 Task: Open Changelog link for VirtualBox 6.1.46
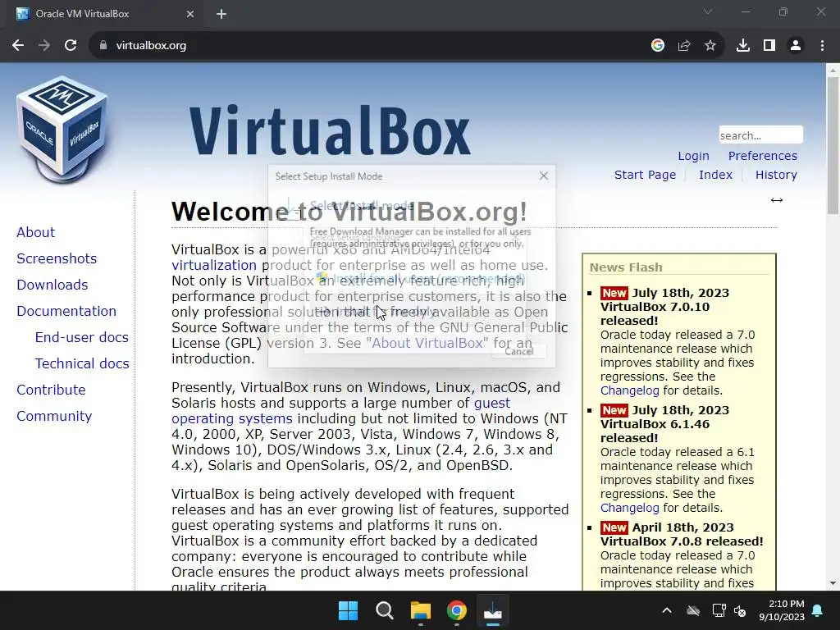pyautogui.click(x=629, y=508)
